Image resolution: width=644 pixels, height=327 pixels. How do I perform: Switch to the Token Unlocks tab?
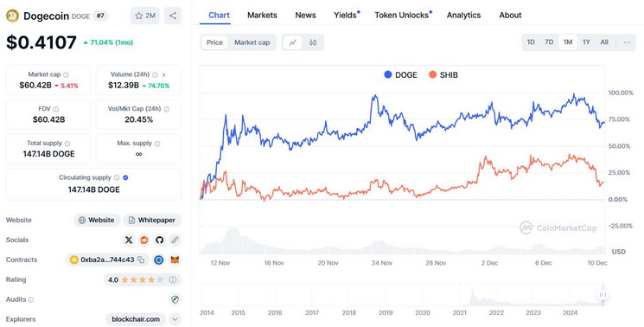tap(402, 16)
